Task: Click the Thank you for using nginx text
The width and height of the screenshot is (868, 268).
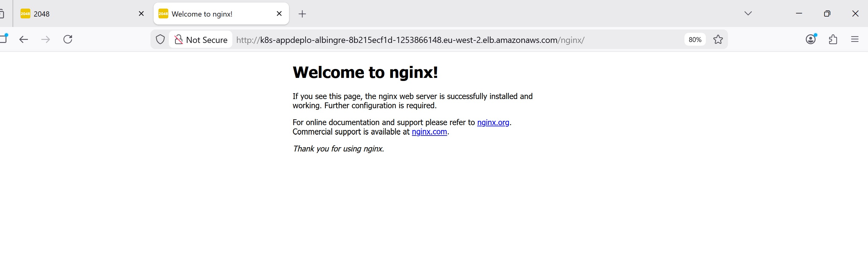Action: 338,149
